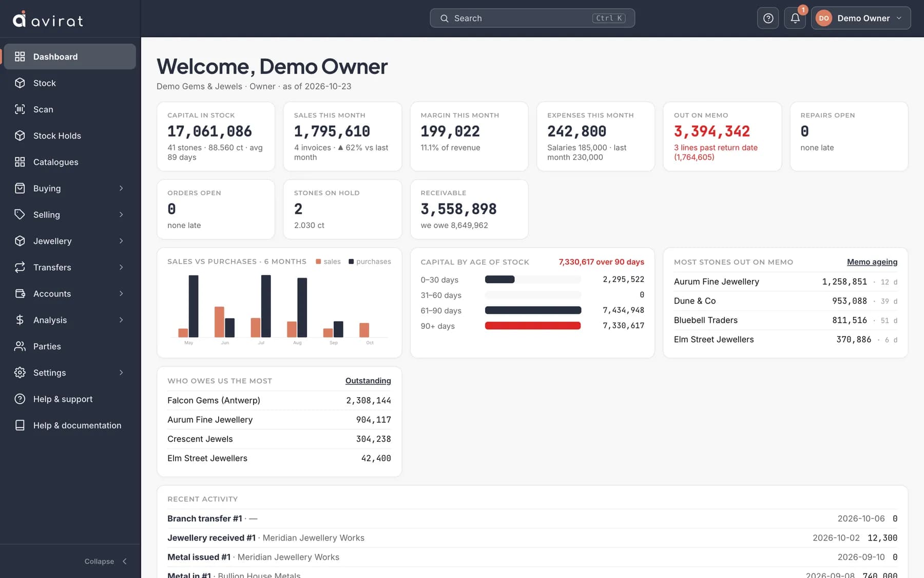Click the Help & documentation book icon
This screenshot has width=924, height=578.
(x=20, y=425)
